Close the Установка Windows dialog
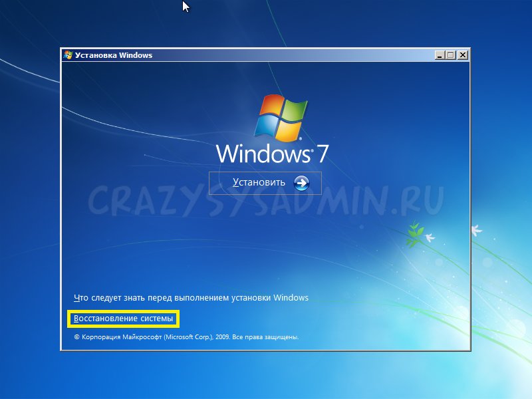This screenshot has height=399, width=532. pos(463,55)
